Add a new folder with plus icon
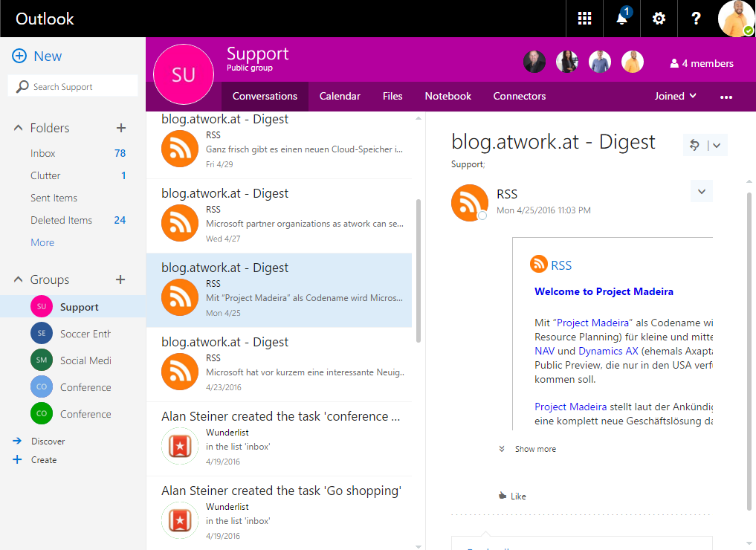Viewport: 756px width, 550px height. point(121,128)
